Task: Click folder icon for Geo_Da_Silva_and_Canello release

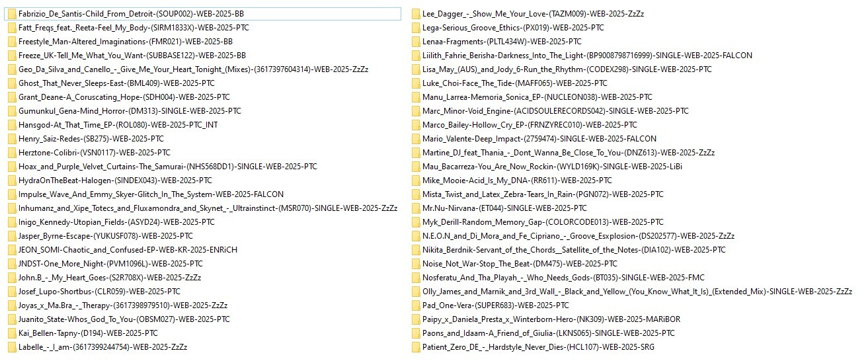Action: pos(11,69)
